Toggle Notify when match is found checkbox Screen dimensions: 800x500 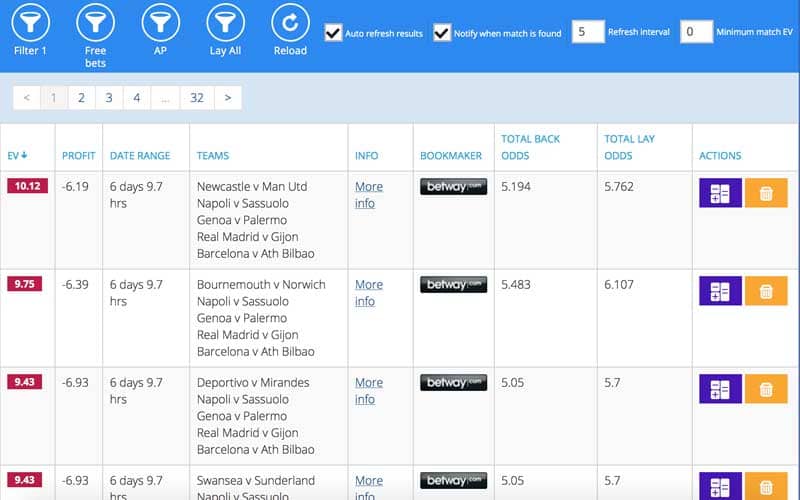tap(442, 33)
